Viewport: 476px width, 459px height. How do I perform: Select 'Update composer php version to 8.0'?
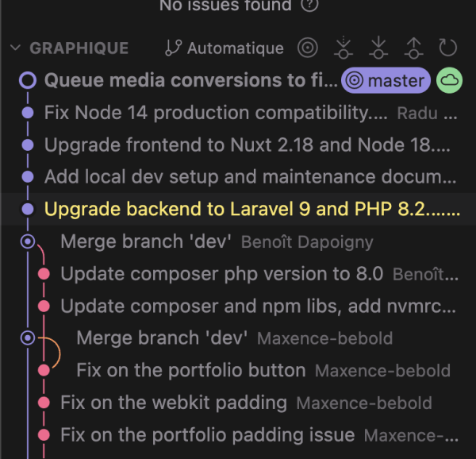tap(238, 274)
